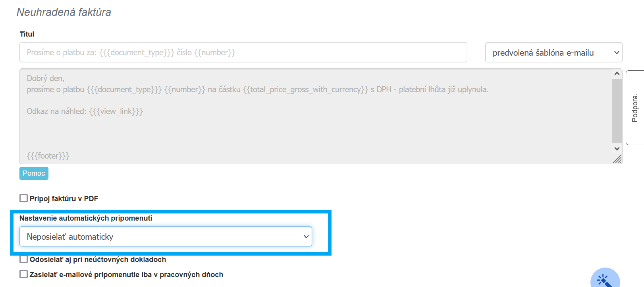644x287 pixels.
Task: Expand the 'Neposielať automaticky' dropdown
Action: pos(165,237)
